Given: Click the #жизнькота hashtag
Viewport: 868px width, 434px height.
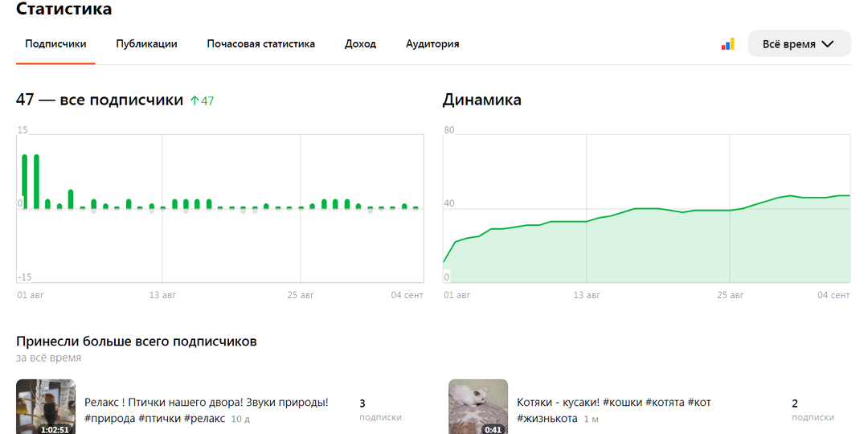Looking at the screenshot, I should coord(547,418).
